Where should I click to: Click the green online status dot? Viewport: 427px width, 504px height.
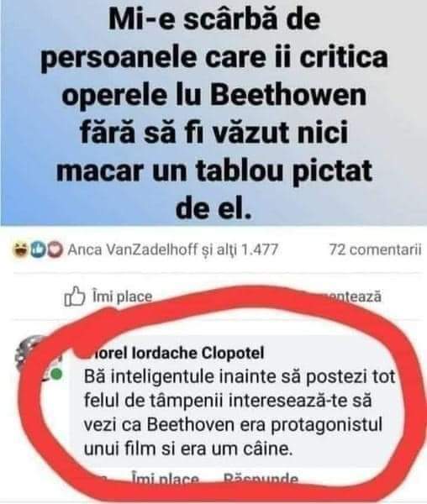[x=56, y=374]
